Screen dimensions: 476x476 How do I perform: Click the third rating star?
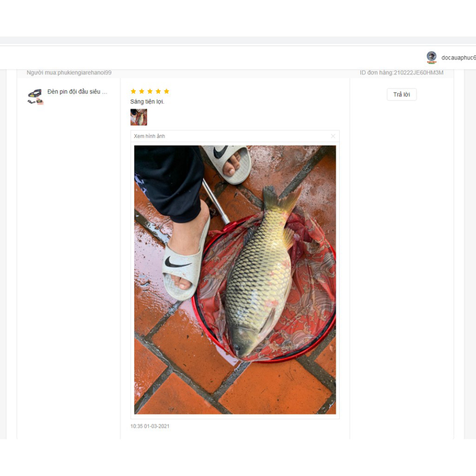150,91
